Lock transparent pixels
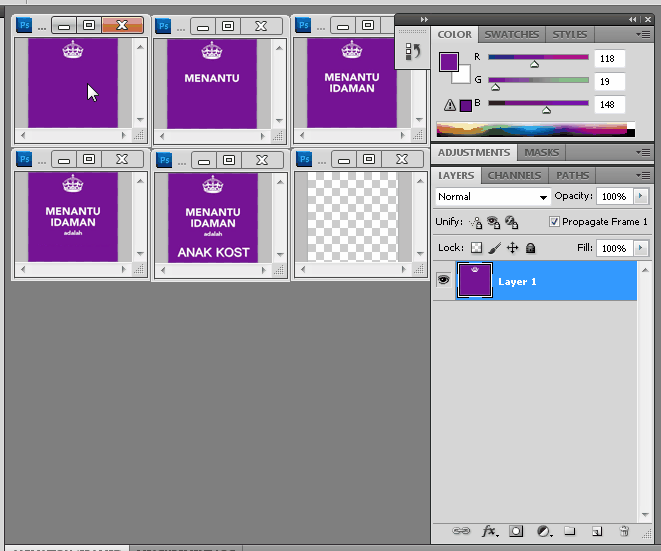 (x=476, y=248)
